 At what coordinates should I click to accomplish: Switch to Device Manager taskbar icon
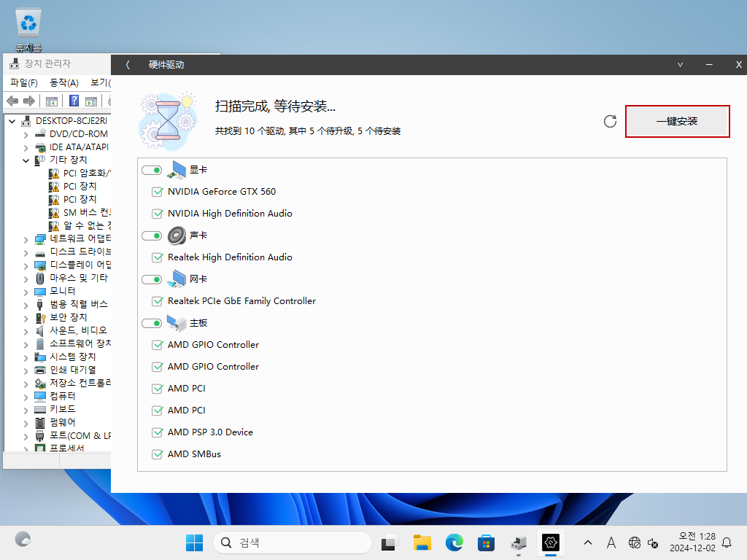point(519,542)
